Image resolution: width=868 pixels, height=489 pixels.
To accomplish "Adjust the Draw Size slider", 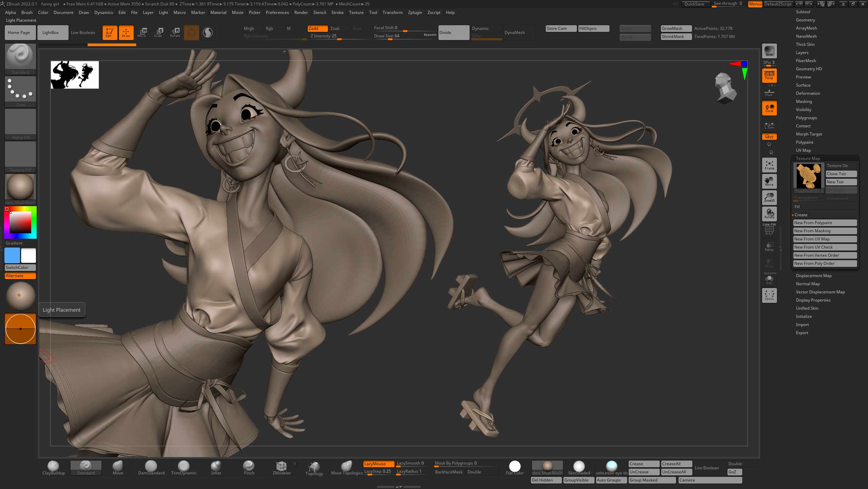I will point(405,36).
